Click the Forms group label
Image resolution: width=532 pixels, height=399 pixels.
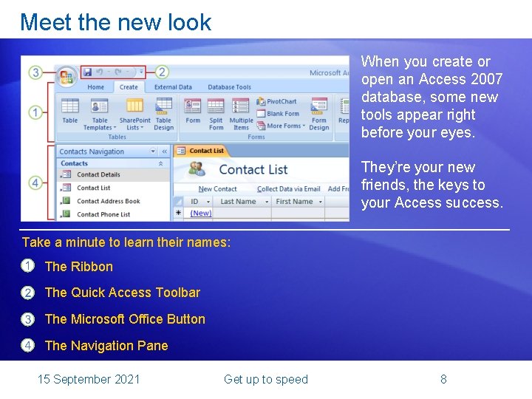256,137
